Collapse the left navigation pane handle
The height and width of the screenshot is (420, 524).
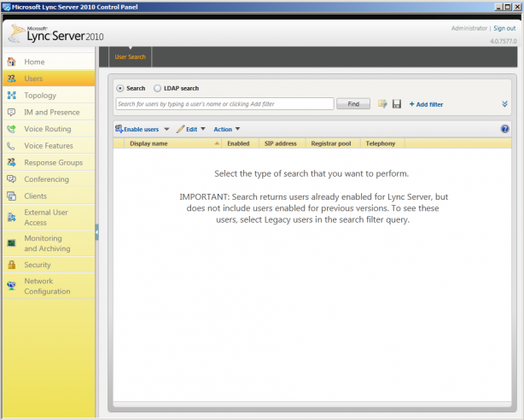pyautogui.click(x=96, y=232)
